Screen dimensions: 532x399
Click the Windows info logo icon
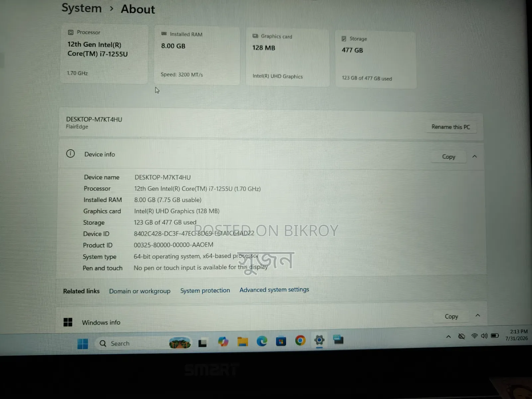pyautogui.click(x=68, y=322)
